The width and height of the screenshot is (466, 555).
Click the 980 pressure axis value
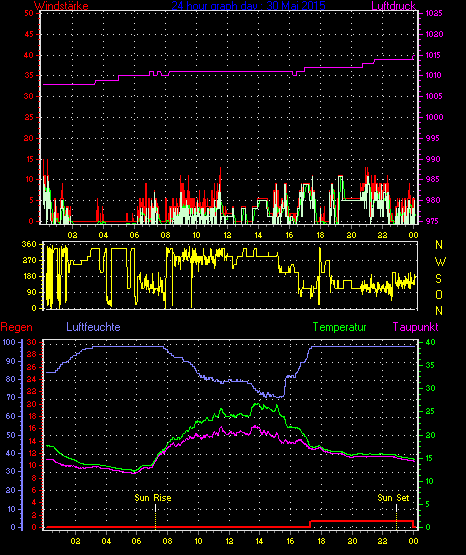pos(433,200)
